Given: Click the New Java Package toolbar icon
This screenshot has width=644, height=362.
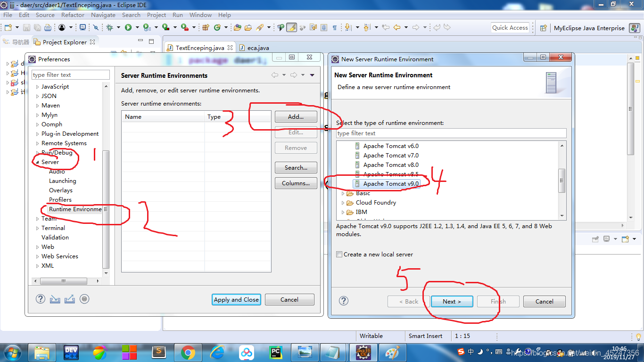Looking at the screenshot, I should click(206, 28).
